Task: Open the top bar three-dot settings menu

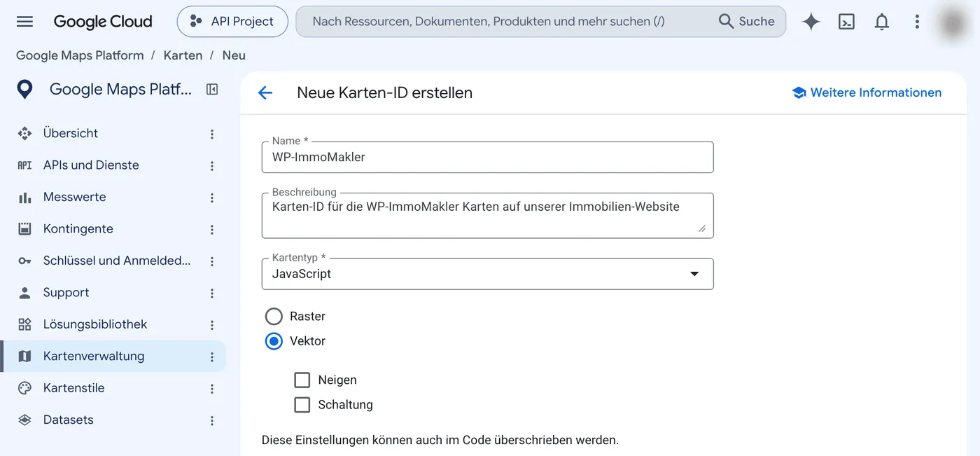Action: [917, 22]
